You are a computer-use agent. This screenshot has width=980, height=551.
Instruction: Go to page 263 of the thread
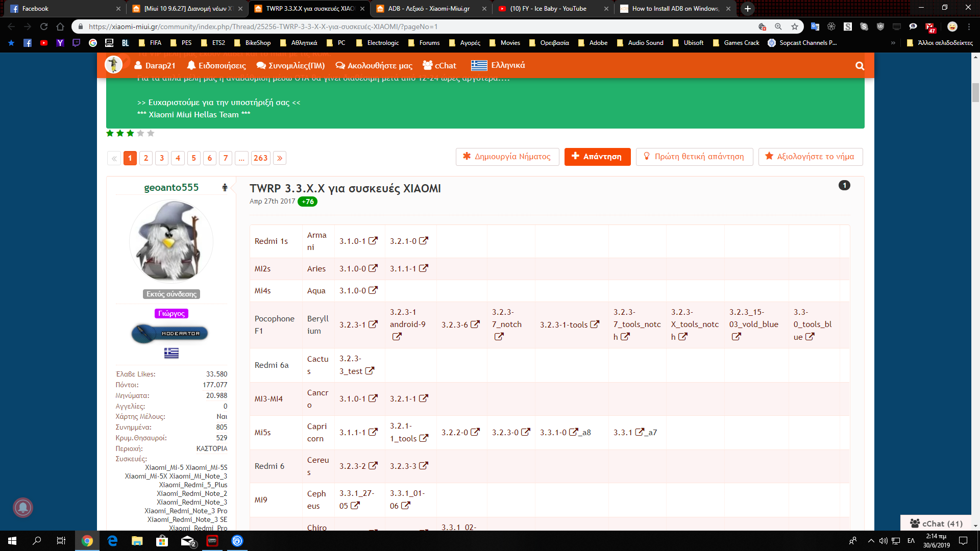pyautogui.click(x=260, y=158)
